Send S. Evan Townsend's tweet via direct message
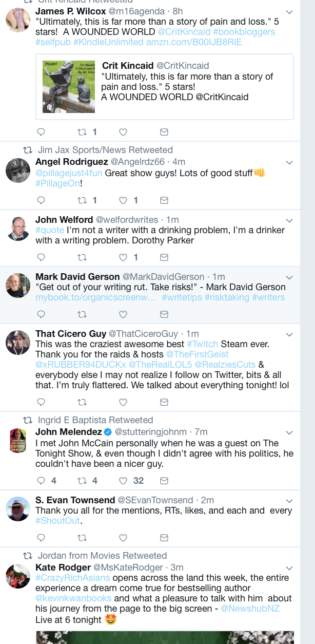This screenshot has height=644, width=315. 164,538
